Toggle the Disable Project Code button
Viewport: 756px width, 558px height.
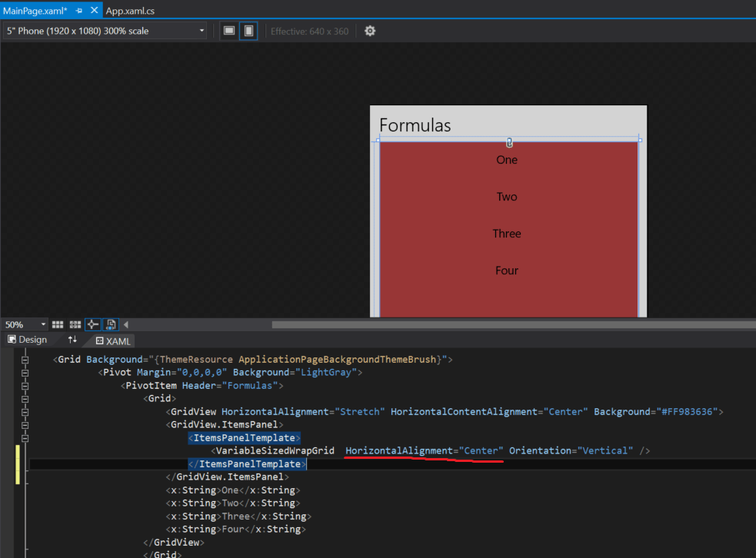(x=110, y=324)
